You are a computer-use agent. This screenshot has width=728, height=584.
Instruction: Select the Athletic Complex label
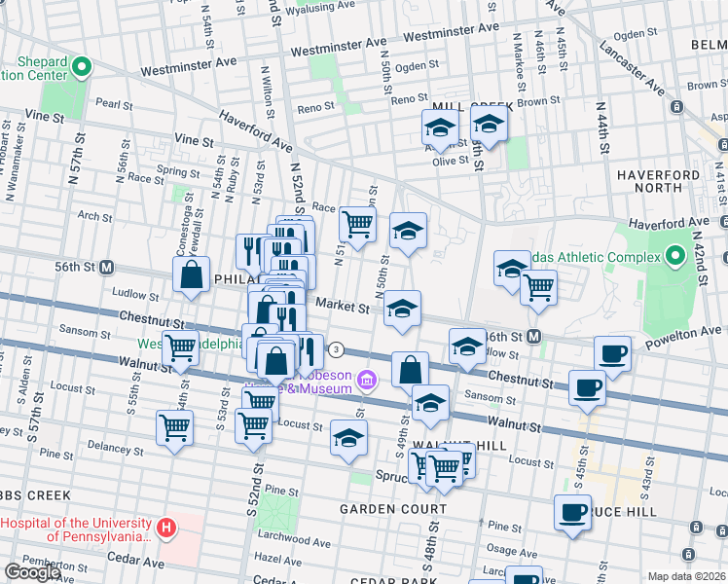coord(597,257)
